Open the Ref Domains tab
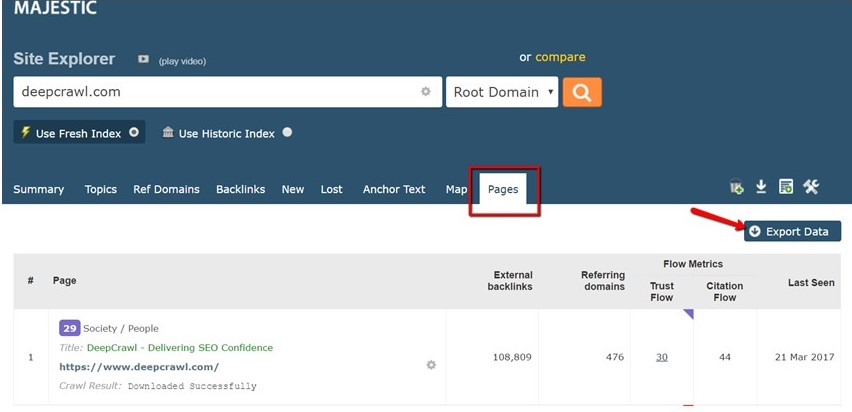 coord(166,189)
